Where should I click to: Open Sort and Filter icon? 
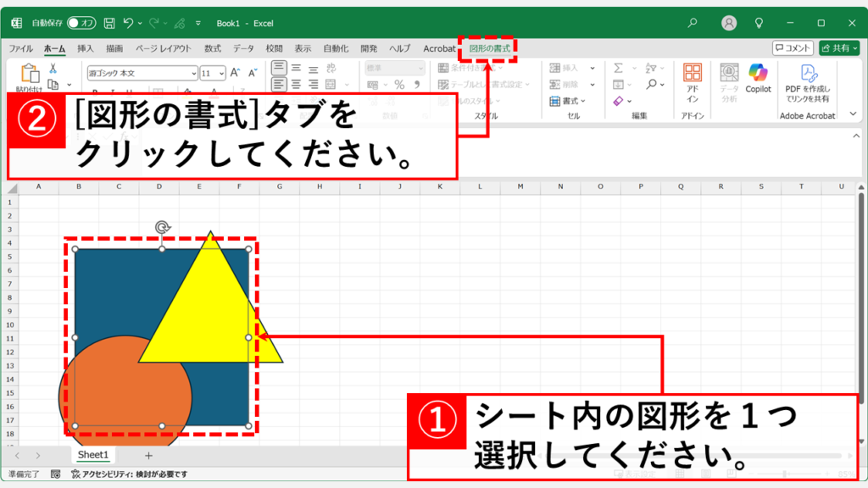(651, 68)
